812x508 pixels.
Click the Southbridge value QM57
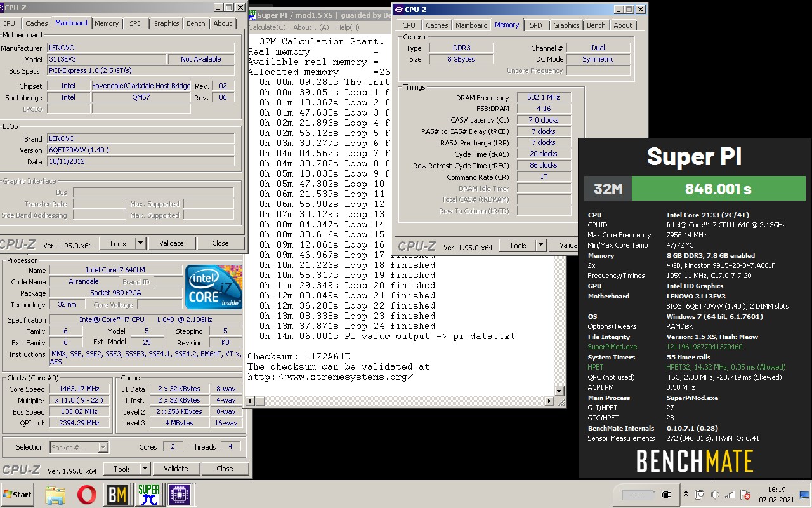coord(141,97)
